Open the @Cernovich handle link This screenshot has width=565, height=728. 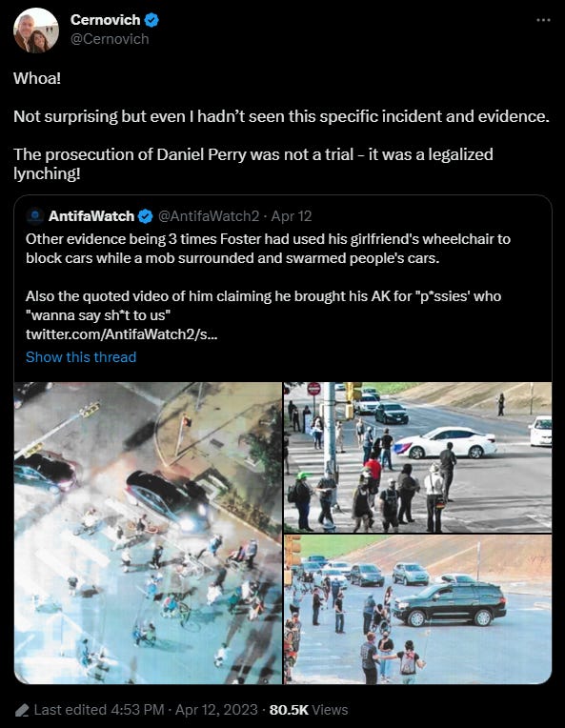click(x=110, y=39)
